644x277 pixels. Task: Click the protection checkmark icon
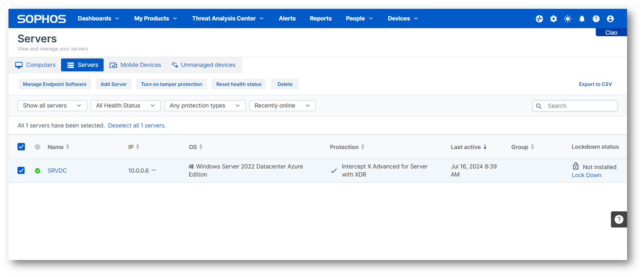333,171
